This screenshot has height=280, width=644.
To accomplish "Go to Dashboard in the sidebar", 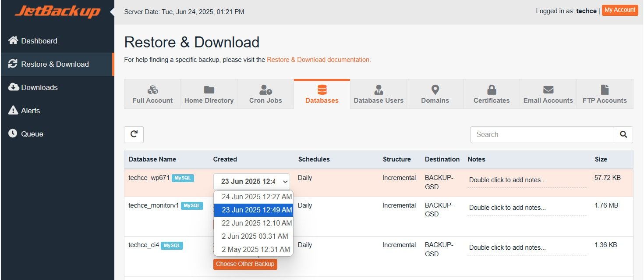I will click(39, 41).
